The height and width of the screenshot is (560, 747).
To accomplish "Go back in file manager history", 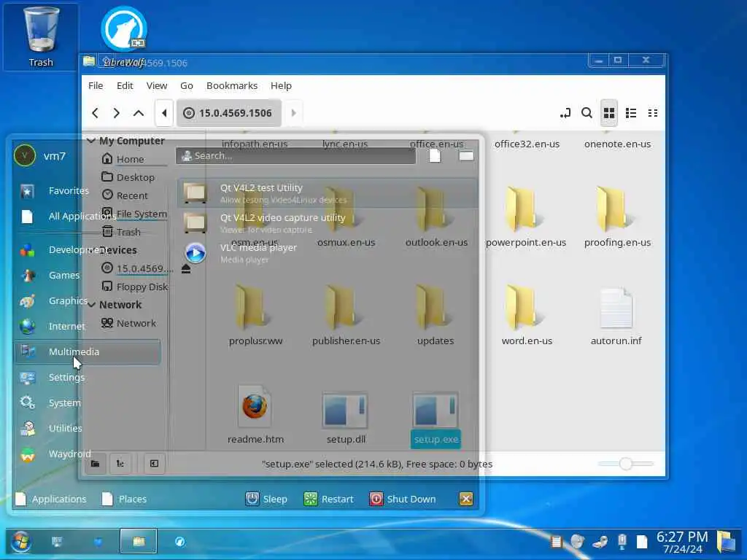I will tap(95, 113).
